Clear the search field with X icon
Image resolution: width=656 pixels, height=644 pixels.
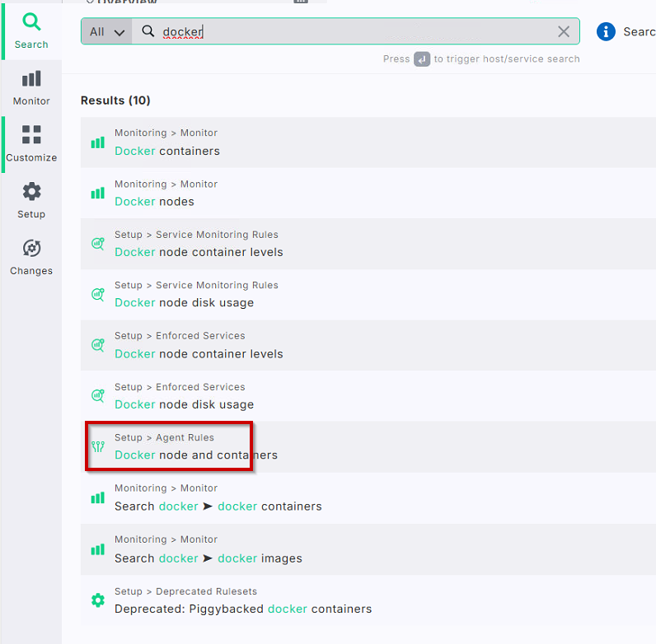[x=564, y=31]
